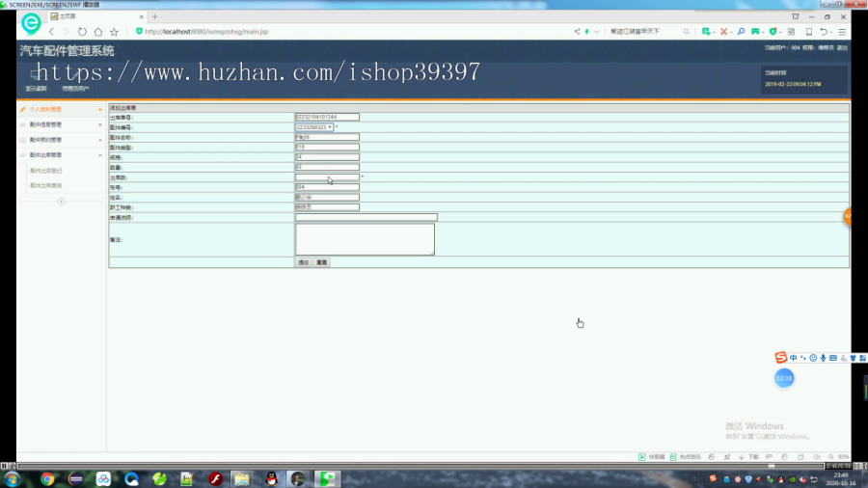868x488 pixels.
Task: Click inside the 备注 textarea
Action: pos(365,239)
